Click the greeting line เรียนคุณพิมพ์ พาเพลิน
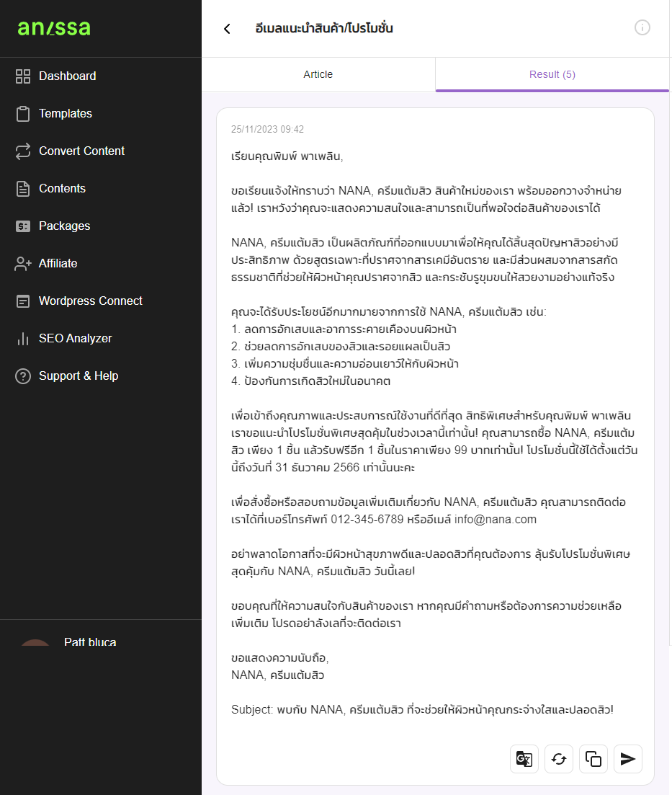This screenshot has width=672, height=795. pos(287,156)
